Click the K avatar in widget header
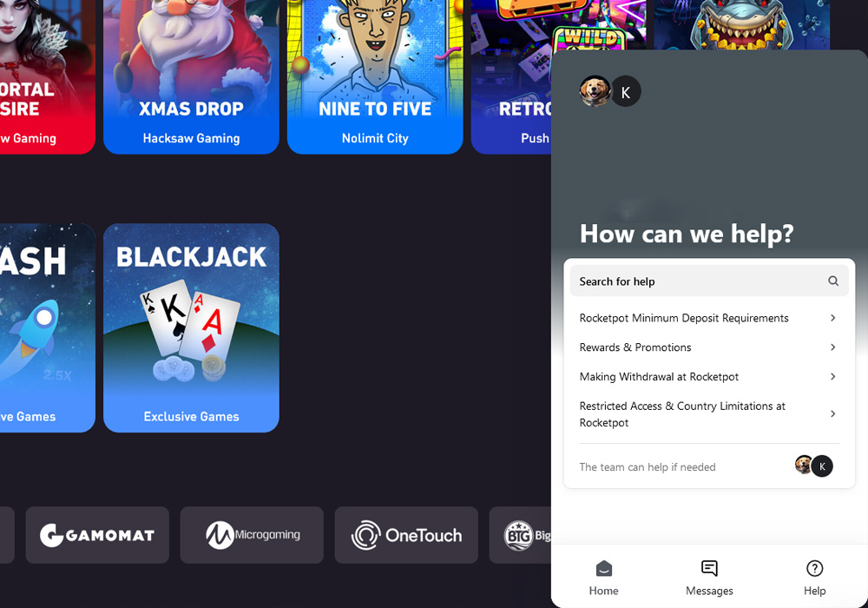Image resolution: width=868 pixels, height=608 pixels. 626,91
